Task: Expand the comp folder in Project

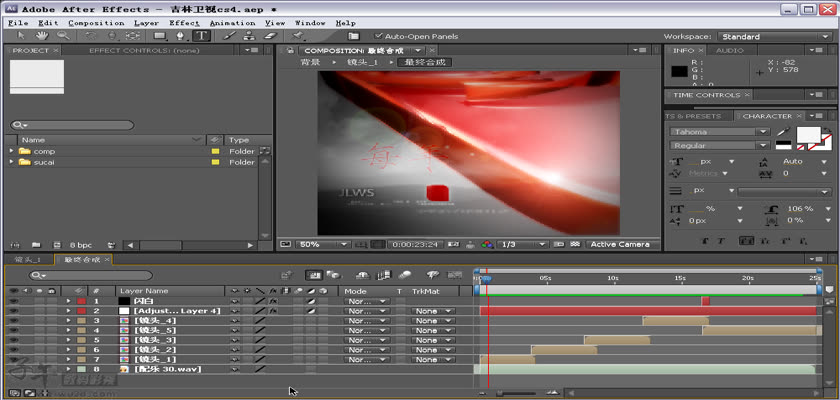Action: click(x=12, y=151)
